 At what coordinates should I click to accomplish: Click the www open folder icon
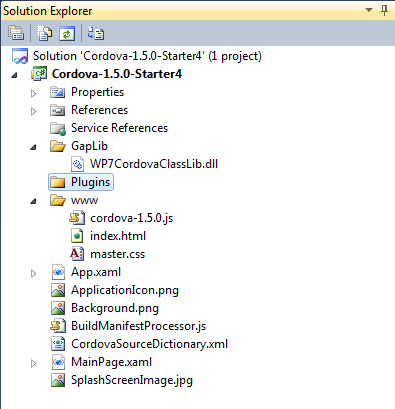(58, 200)
